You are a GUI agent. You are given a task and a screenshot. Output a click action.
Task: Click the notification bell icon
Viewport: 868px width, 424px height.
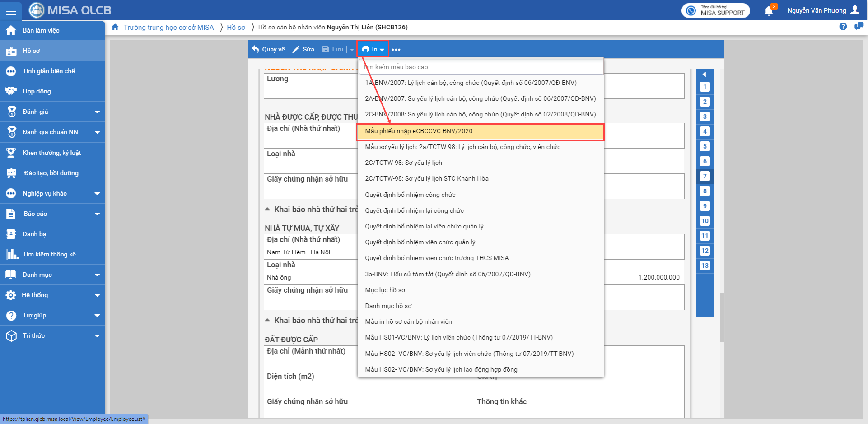tap(769, 11)
